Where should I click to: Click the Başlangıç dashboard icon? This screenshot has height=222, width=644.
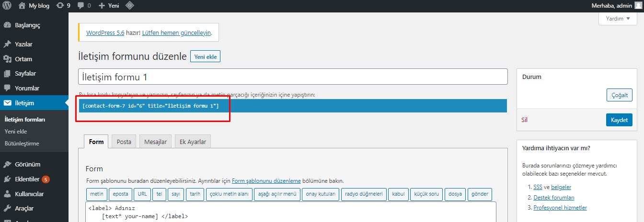[7, 25]
